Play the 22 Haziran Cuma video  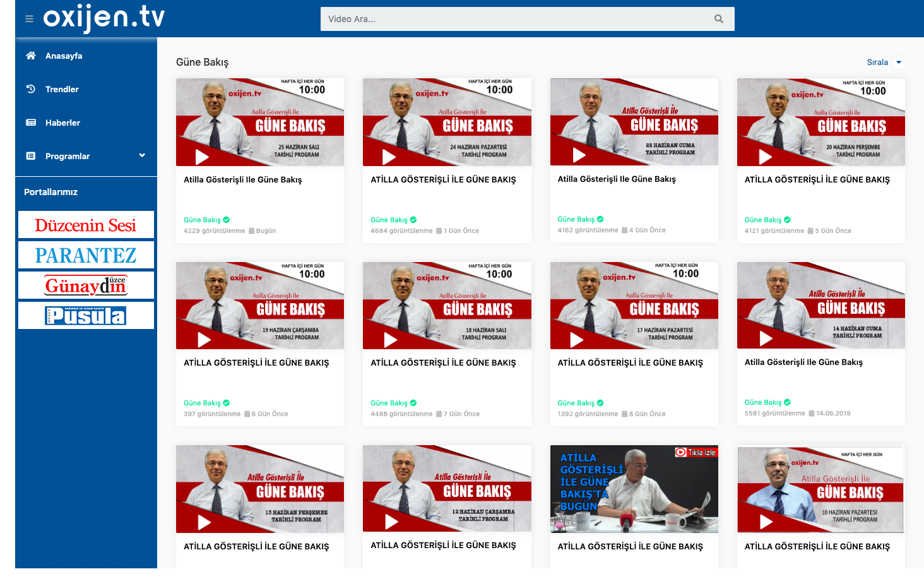coord(579,154)
